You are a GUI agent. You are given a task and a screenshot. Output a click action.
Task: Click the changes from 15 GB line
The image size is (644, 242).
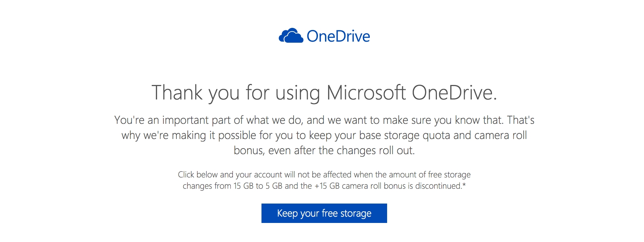point(324,186)
